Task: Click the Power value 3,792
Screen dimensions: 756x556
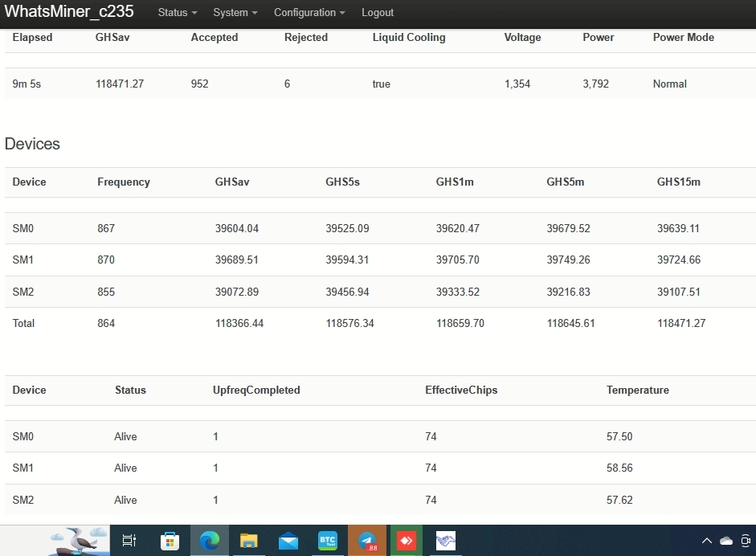Action: click(x=596, y=84)
